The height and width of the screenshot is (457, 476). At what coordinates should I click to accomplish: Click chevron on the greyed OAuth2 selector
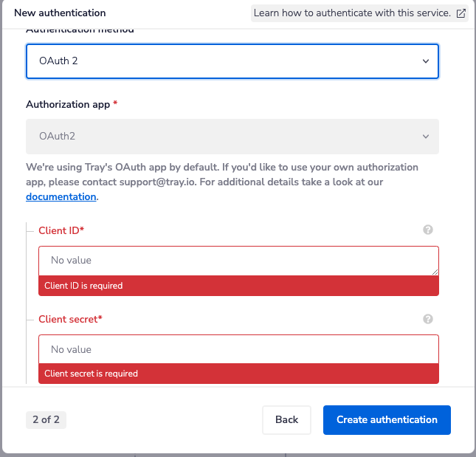tap(425, 137)
